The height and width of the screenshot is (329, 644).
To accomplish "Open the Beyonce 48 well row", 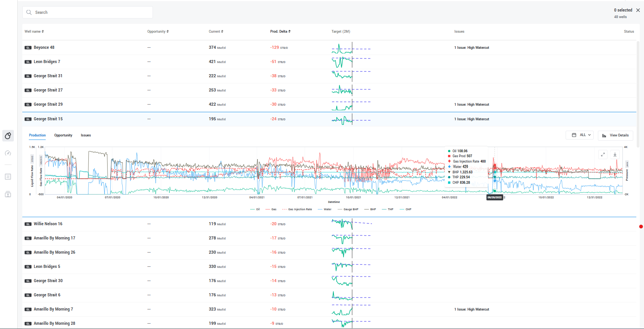I will (x=44, y=48).
